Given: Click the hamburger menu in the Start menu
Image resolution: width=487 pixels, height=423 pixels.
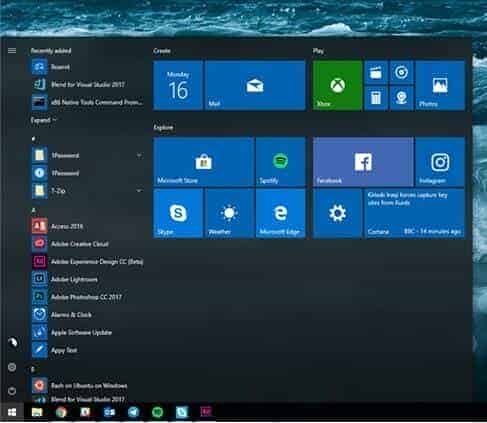Looking at the screenshot, I should [x=12, y=51].
